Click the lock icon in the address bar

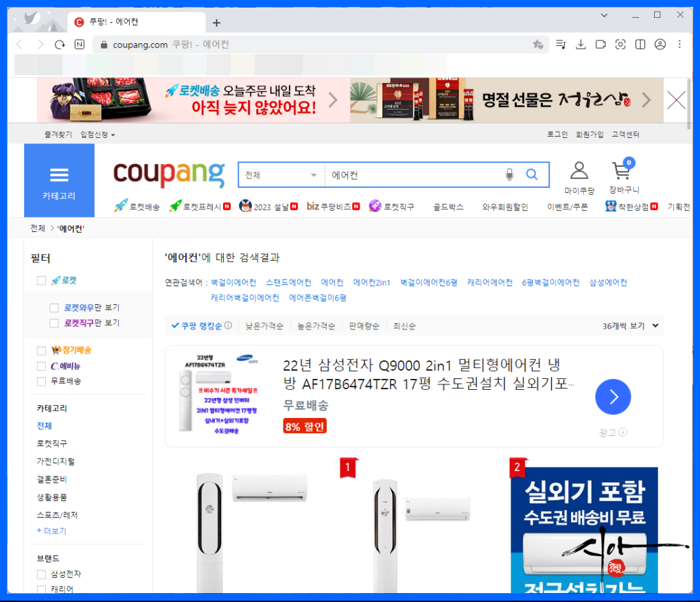(104, 45)
